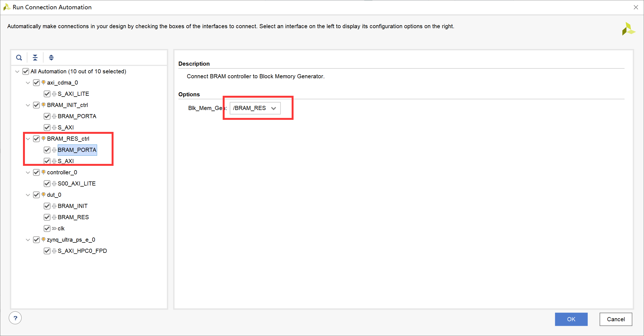Toggle S_AXI checkbox under BRAM_INIT_ctrl
Viewport: 644px width, 336px height.
[x=47, y=128]
